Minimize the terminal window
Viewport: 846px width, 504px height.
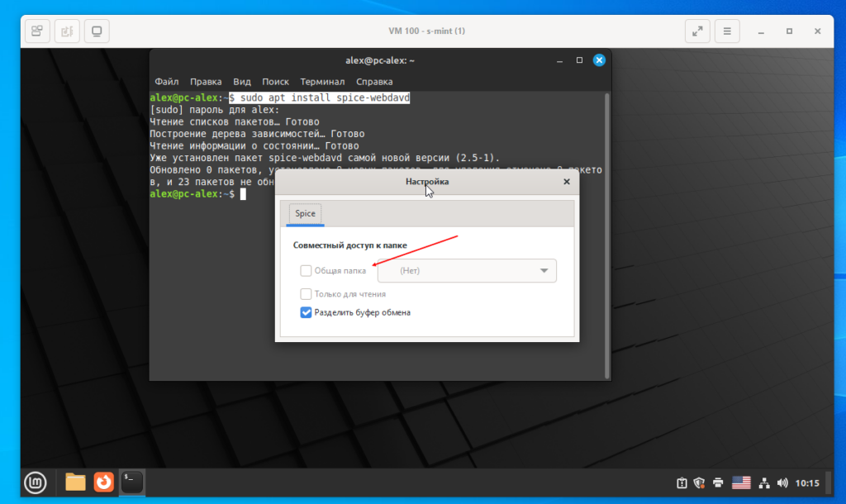[x=559, y=60]
